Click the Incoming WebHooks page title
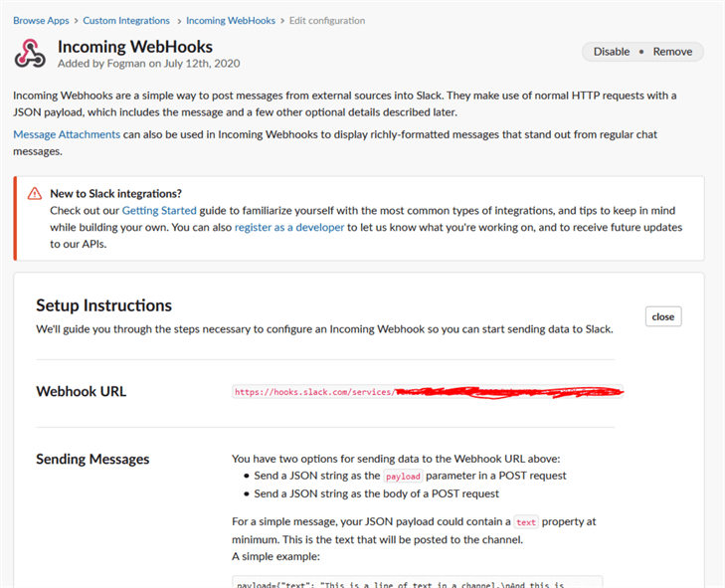725x588 pixels. coord(135,47)
